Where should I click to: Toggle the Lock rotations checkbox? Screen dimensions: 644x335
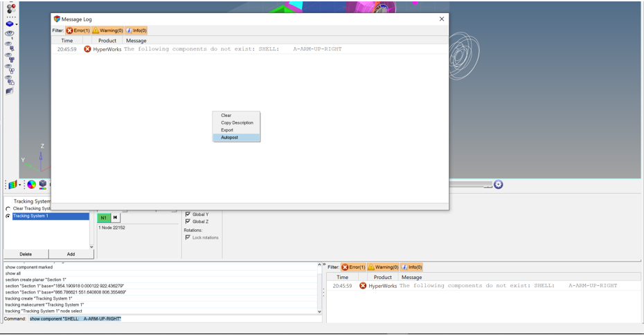click(188, 237)
